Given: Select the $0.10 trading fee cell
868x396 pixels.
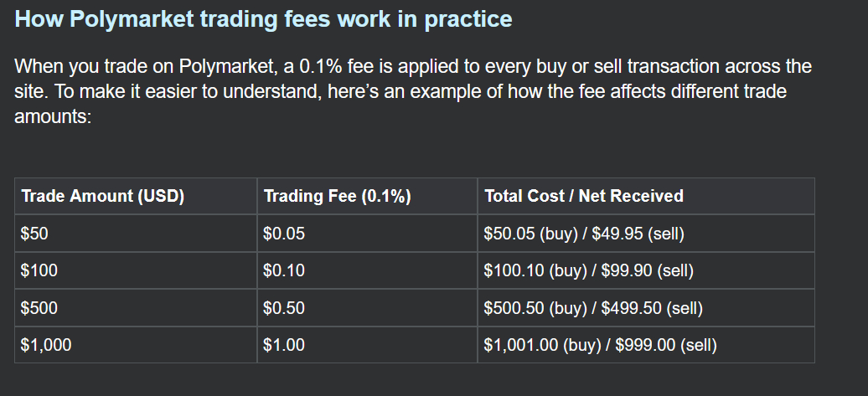Looking at the screenshot, I should point(284,270).
